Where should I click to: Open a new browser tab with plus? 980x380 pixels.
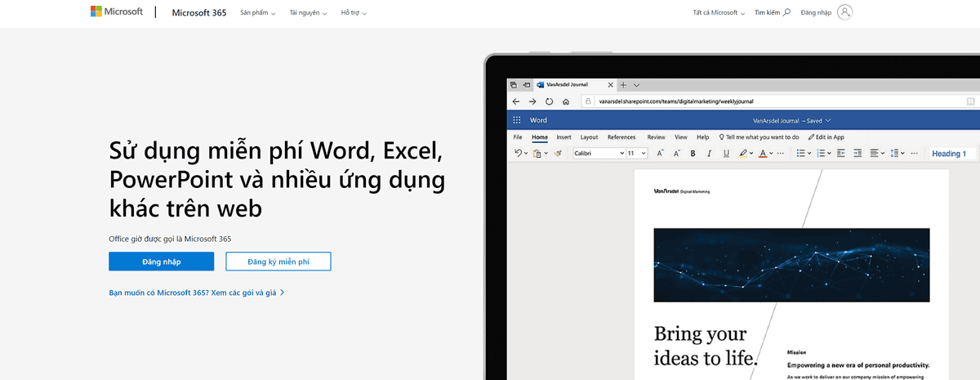[623, 84]
